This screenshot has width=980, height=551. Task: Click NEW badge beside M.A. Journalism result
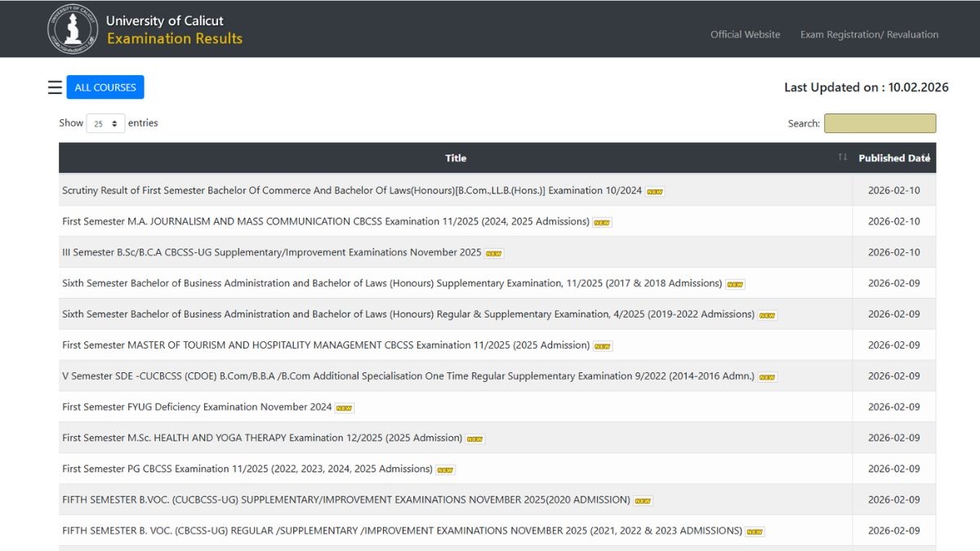pos(602,223)
